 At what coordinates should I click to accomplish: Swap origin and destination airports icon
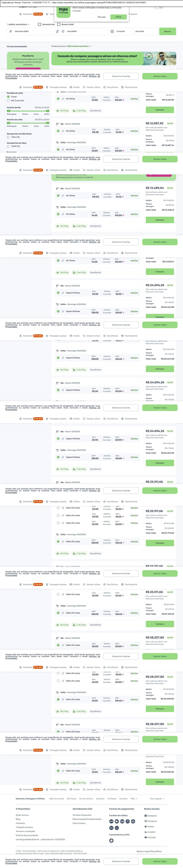57,31
